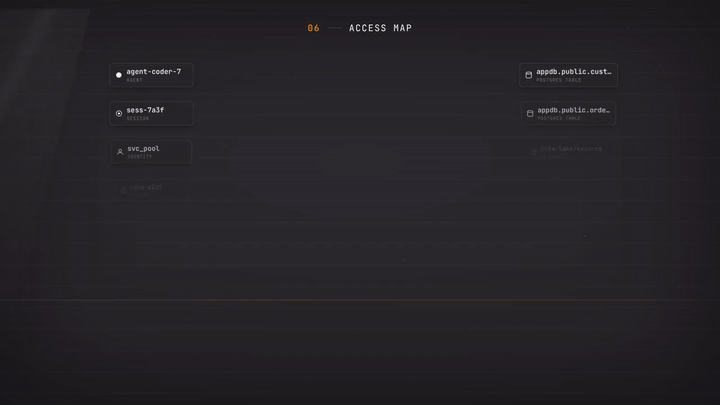Select the agent-coder-7 agent node

coord(151,75)
